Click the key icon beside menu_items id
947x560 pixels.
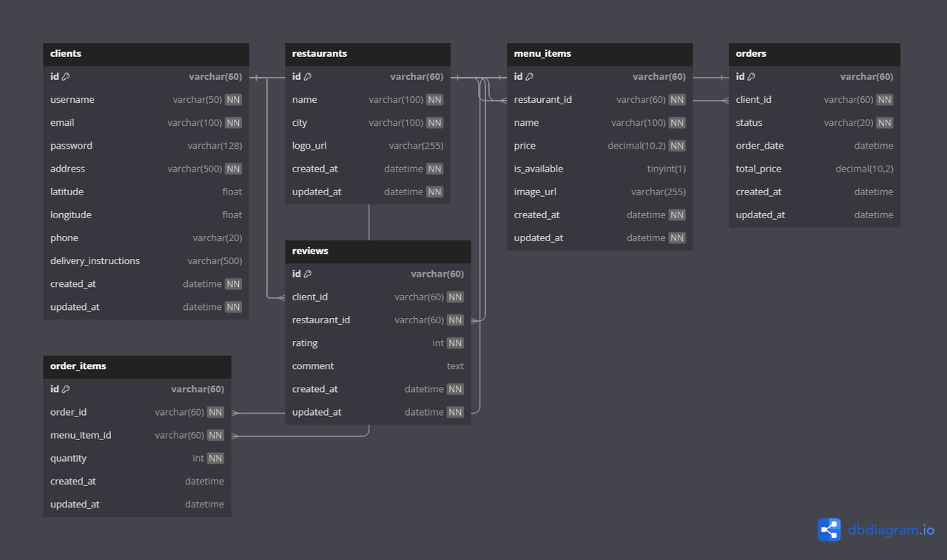click(x=530, y=77)
